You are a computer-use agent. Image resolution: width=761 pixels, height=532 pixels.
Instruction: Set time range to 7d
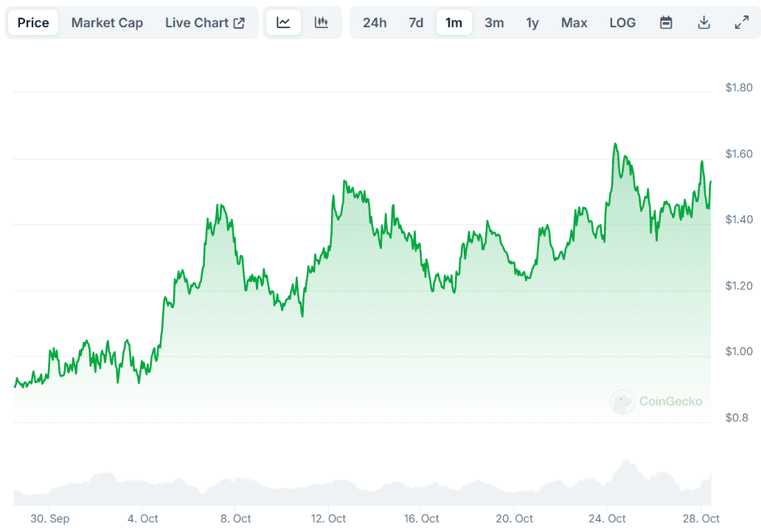416,23
